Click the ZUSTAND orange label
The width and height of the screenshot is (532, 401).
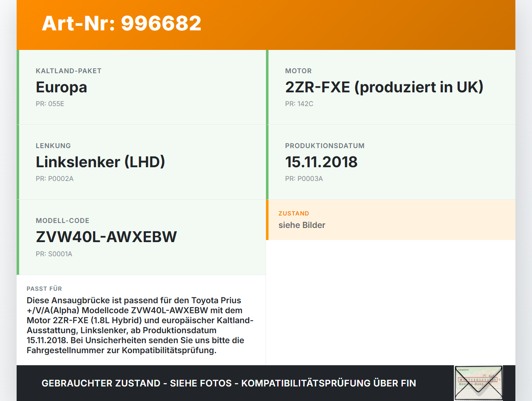tap(294, 213)
